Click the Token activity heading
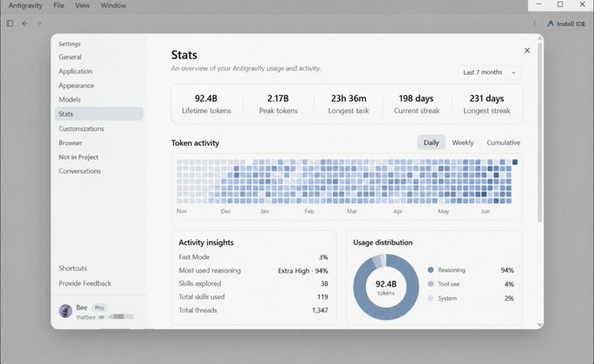Viewport: 594px width, 364px height. [x=195, y=143]
